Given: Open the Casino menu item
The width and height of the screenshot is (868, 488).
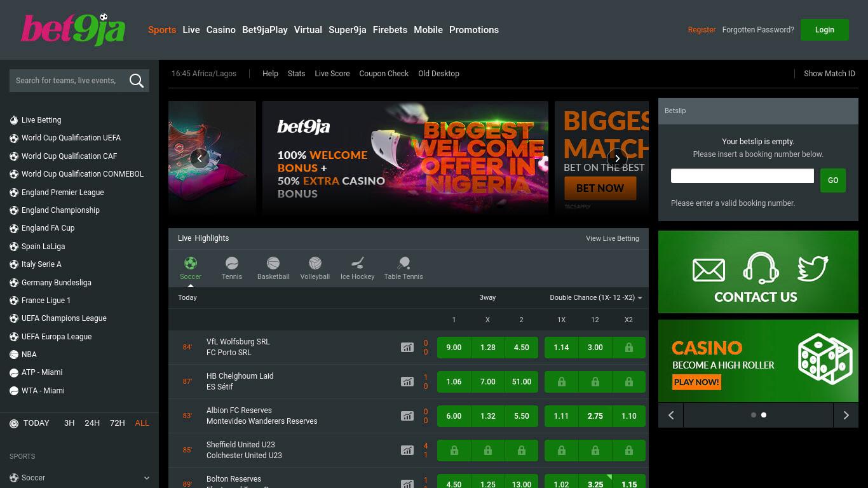Looking at the screenshot, I should point(221,30).
